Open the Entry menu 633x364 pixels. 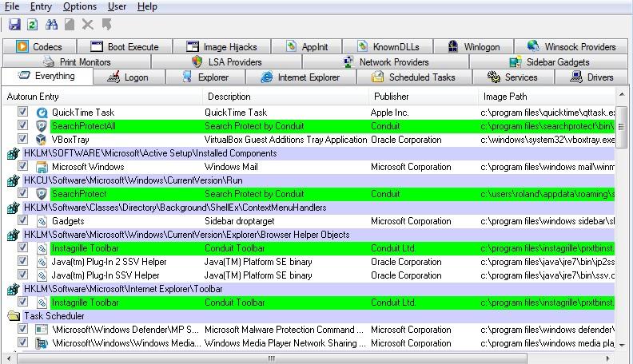[42, 6]
